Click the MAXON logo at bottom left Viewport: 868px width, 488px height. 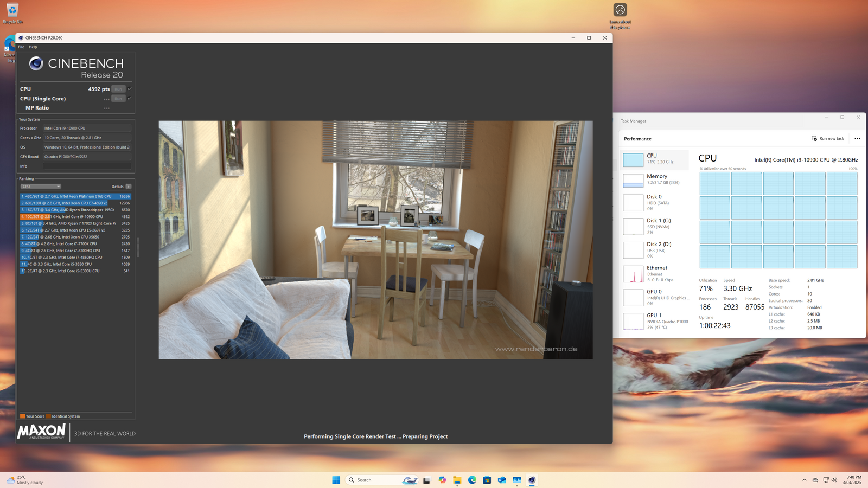(41, 432)
